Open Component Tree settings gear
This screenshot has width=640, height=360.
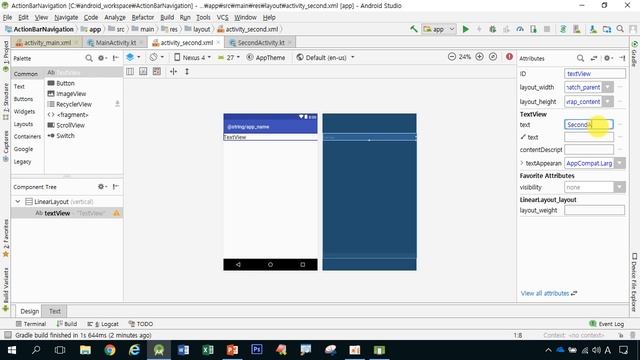point(102,187)
